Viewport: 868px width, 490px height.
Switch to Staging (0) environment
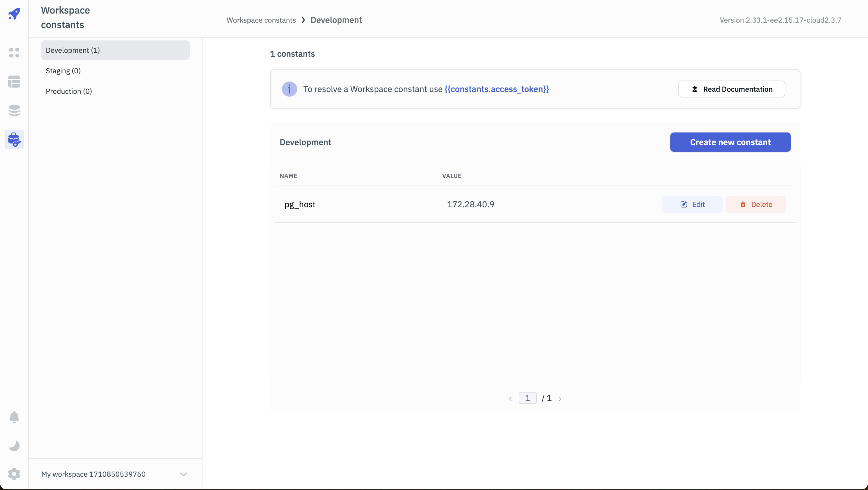click(x=63, y=71)
